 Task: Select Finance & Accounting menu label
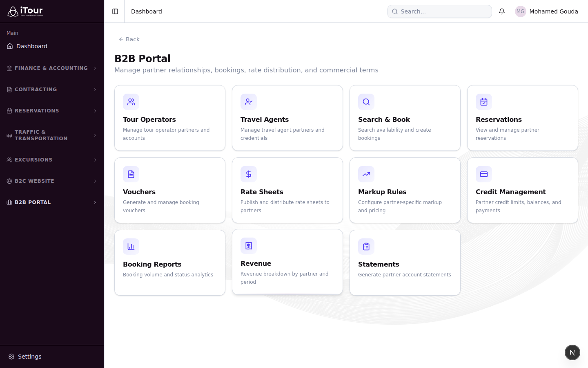point(51,68)
